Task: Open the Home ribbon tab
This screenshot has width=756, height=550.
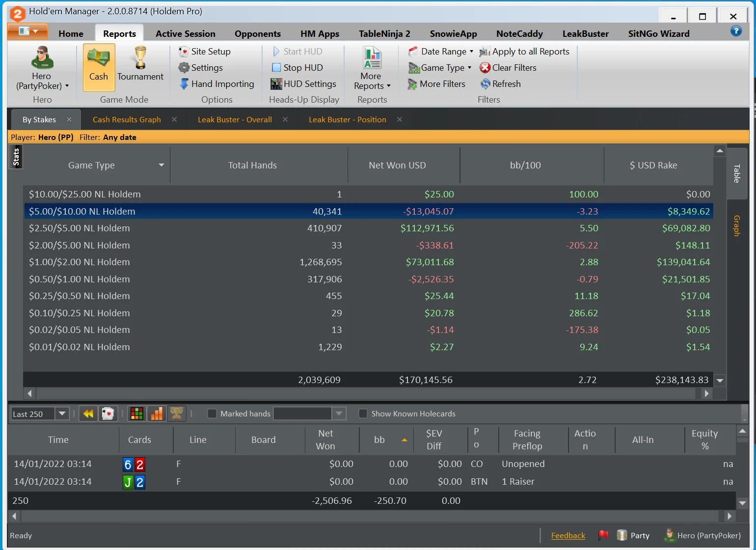Action: click(x=71, y=33)
